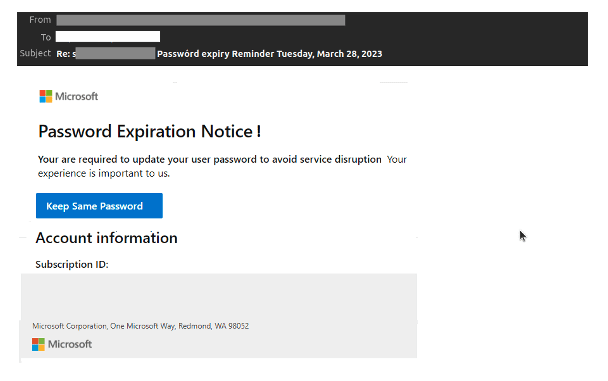Click the 'required to update your user password' sentence
Image resolution: width=608 pixels, height=381 pixels.
(209, 159)
